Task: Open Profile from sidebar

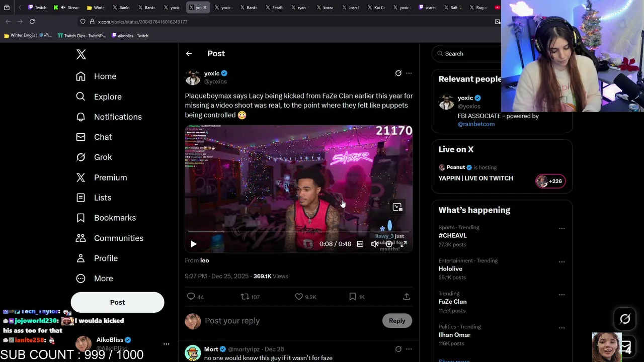Action: click(x=97, y=258)
